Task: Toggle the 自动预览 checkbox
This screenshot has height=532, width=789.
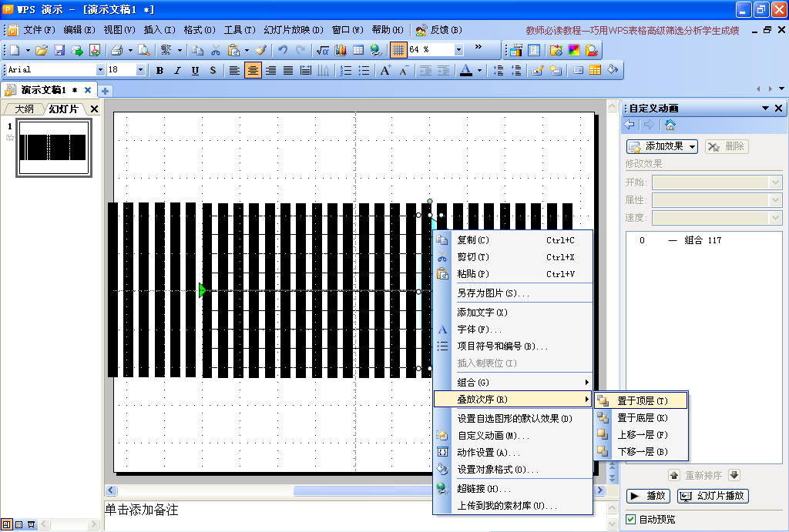Action: pos(631,520)
